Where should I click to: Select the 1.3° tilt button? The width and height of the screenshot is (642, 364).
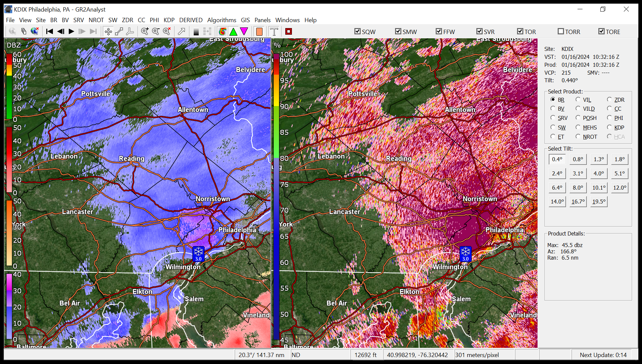click(x=599, y=159)
